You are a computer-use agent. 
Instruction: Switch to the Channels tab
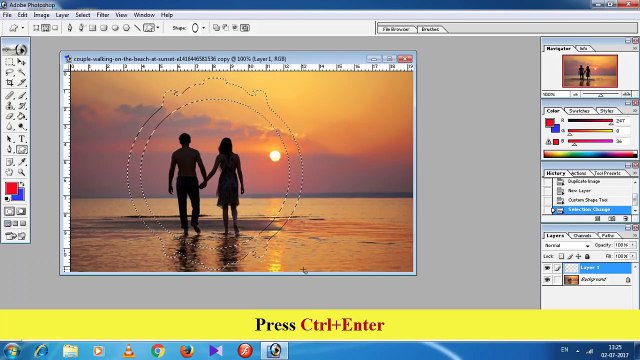(582, 236)
